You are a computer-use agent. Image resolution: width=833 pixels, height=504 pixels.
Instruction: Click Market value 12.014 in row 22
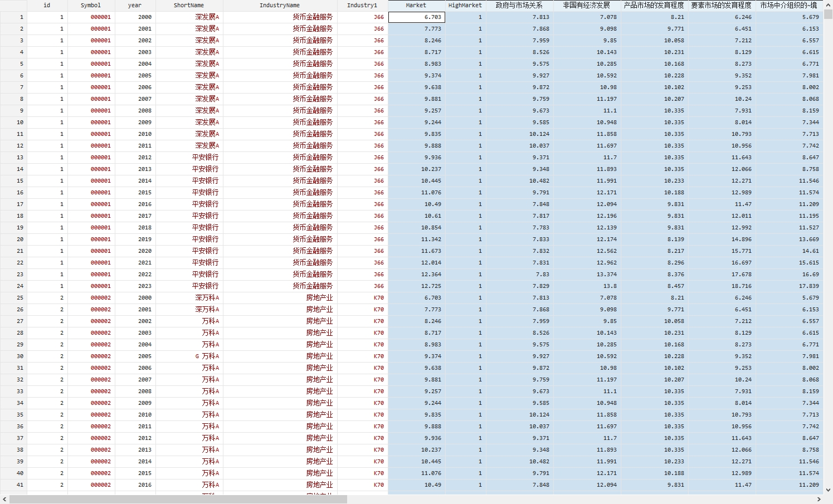click(417, 263)
